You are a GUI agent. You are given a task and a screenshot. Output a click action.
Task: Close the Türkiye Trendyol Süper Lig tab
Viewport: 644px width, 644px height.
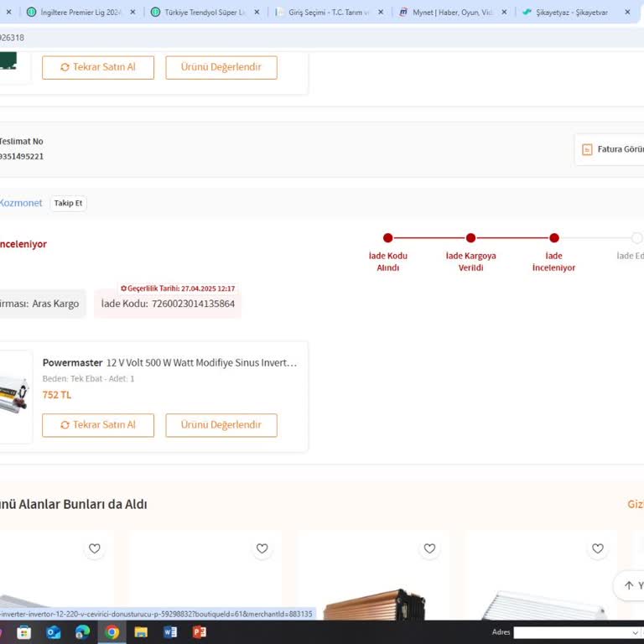[x=257, y=13]
